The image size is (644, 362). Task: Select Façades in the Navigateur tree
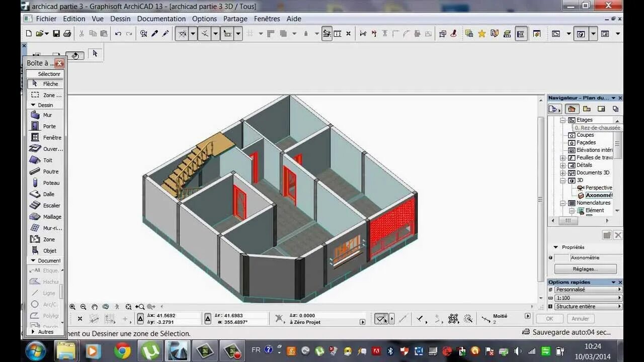586,143
